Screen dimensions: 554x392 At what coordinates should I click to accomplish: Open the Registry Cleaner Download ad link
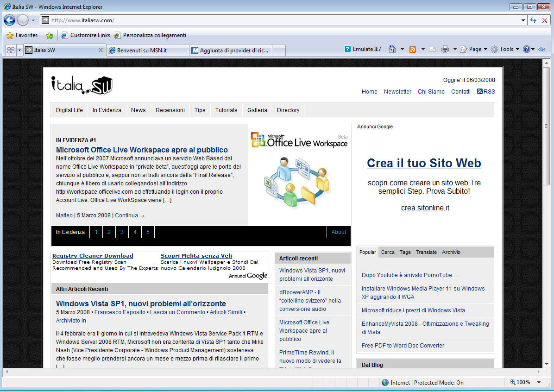point(93,256)
